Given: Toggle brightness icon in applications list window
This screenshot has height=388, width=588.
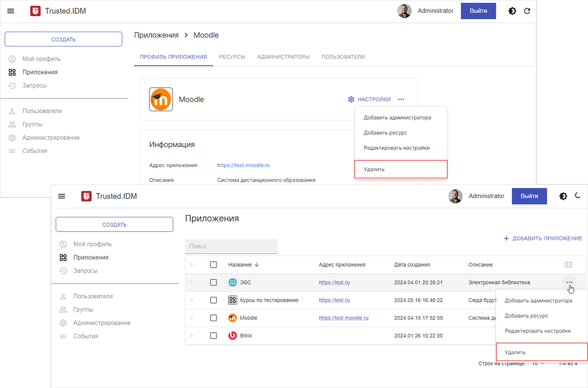Looking at the screenshot, I should [563, 196].
